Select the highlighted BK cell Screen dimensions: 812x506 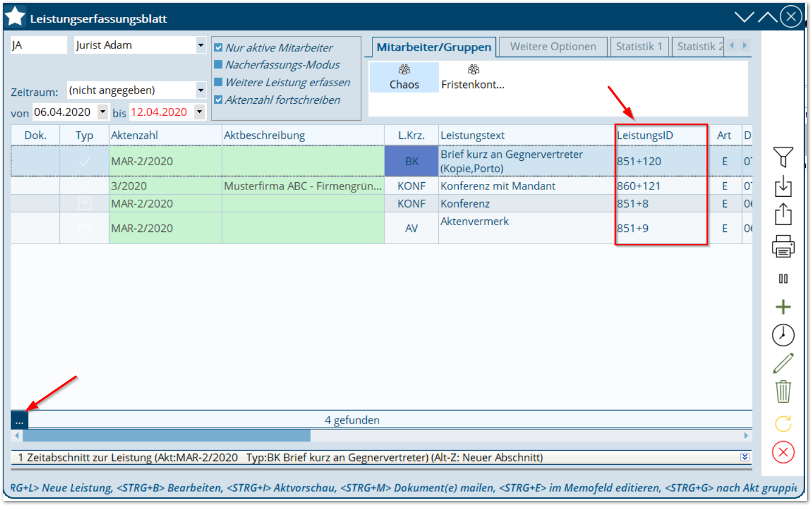[411, 161]
